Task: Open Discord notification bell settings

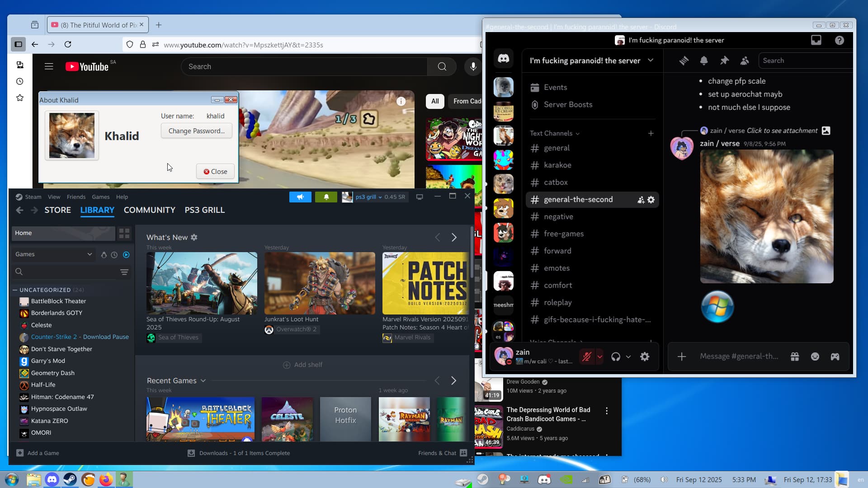Action: [x=704, y=61]
